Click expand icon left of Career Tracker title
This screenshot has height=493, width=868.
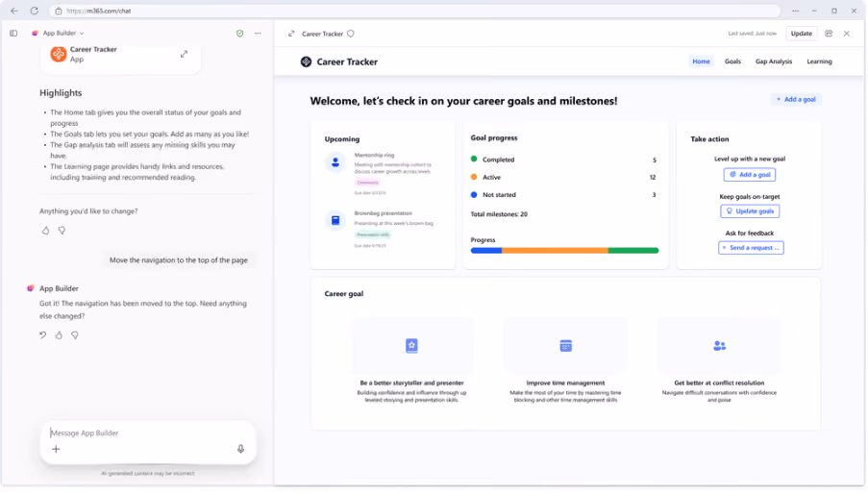click(291, 34)
